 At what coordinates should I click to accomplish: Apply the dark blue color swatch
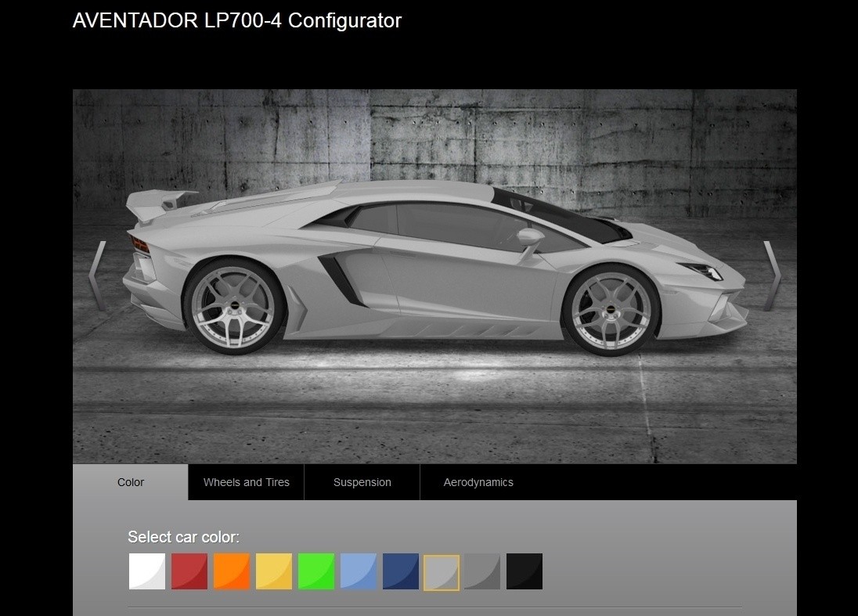[401, 571]
